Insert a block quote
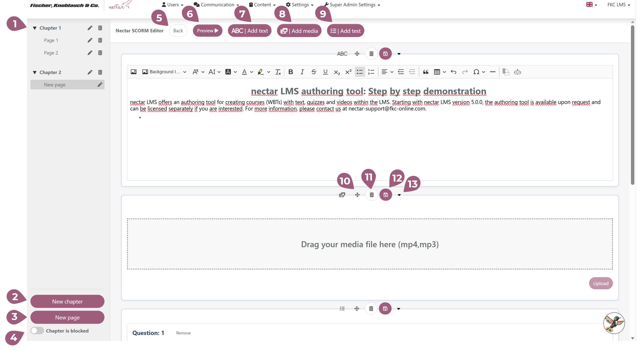This screenshot has height=354, width=644. click(425, 72)
